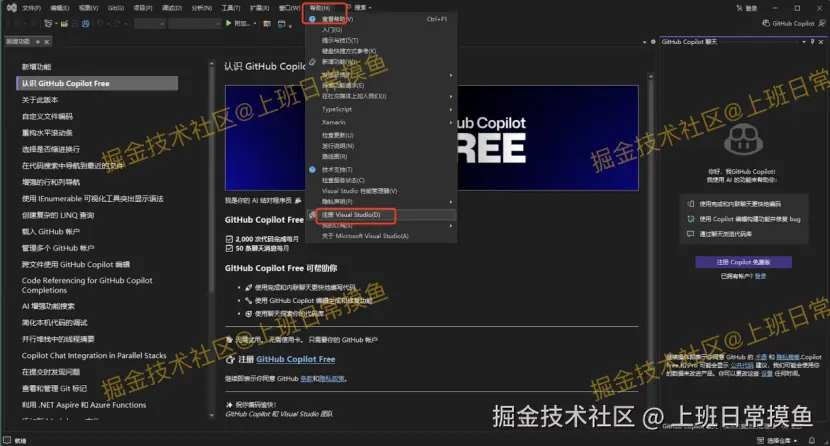Click the 登录 sign-in icon in title bar
The height and width of the screenshot is (446, 830).
tap(739, 8)
